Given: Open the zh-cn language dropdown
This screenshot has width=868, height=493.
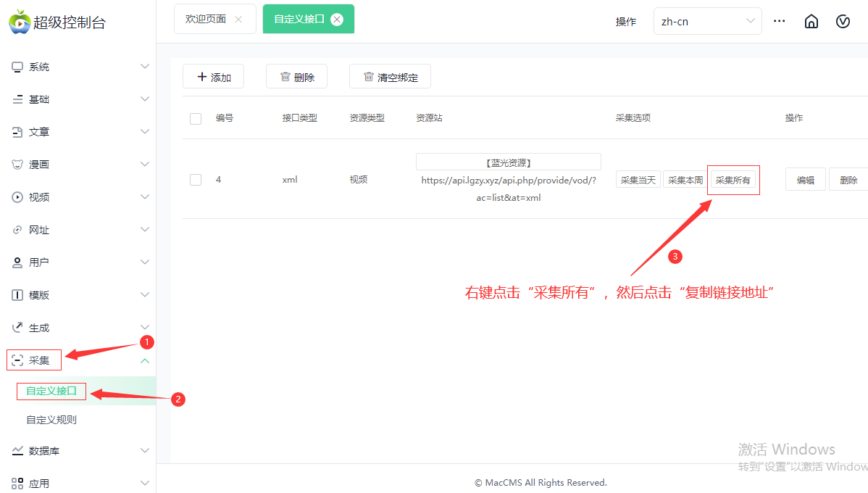Looking at the screenshot, I should click(x=707, y=21).
